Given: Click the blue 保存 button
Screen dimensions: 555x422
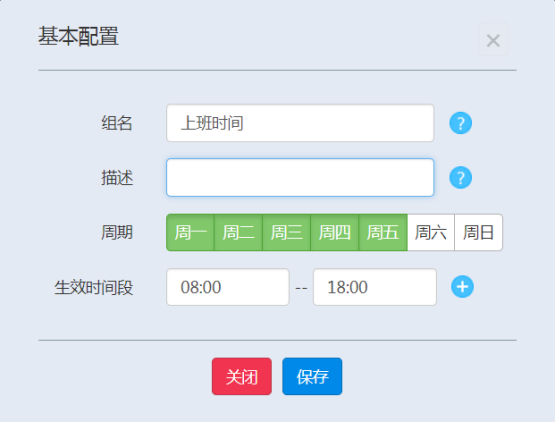Looking at the screenshot, I should (312, 376).
